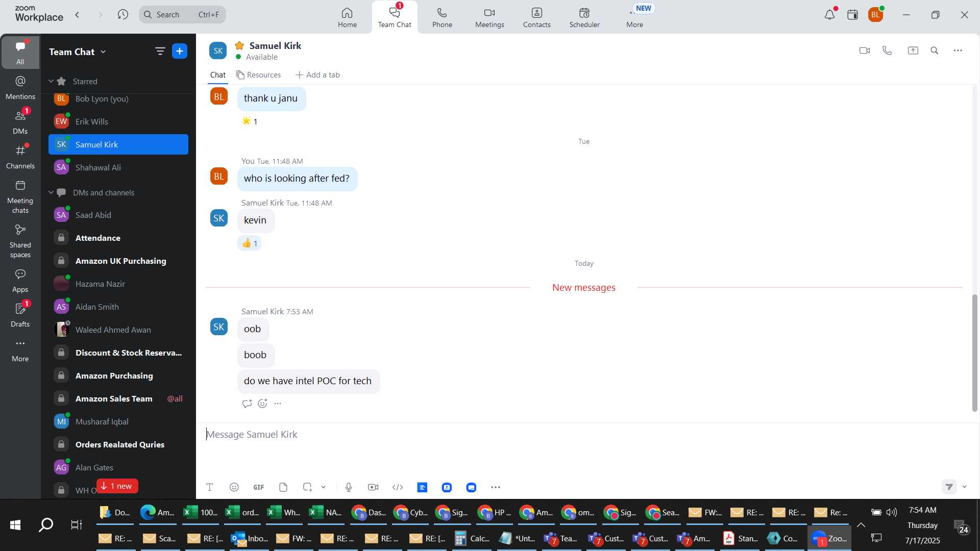
Task: Insert a code snippet
Action: coord(398,487)
